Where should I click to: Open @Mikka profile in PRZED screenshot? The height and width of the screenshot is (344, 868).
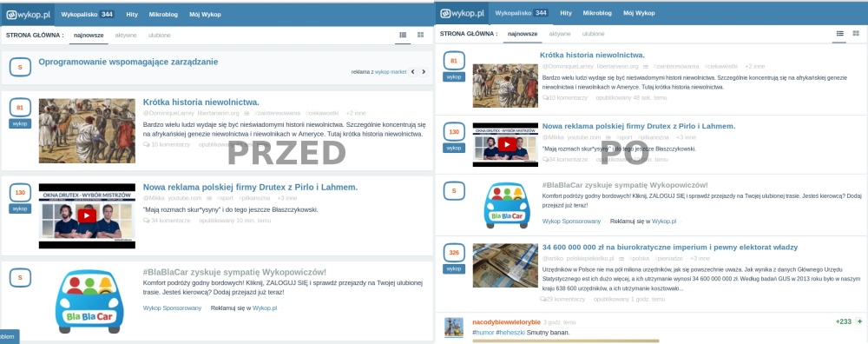pyautogui.click(x=154, y=198)
